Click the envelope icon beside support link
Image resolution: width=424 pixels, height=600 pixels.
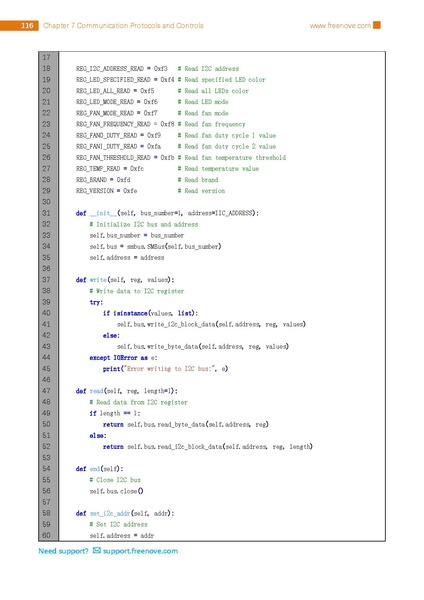97,550
